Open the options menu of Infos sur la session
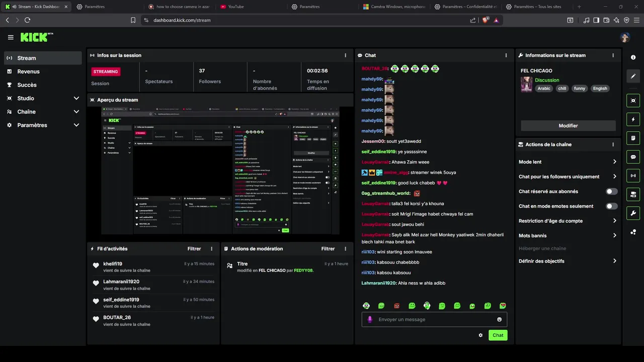Image resolution: width=644 pixels, height=362 pixels. (345, 55)
